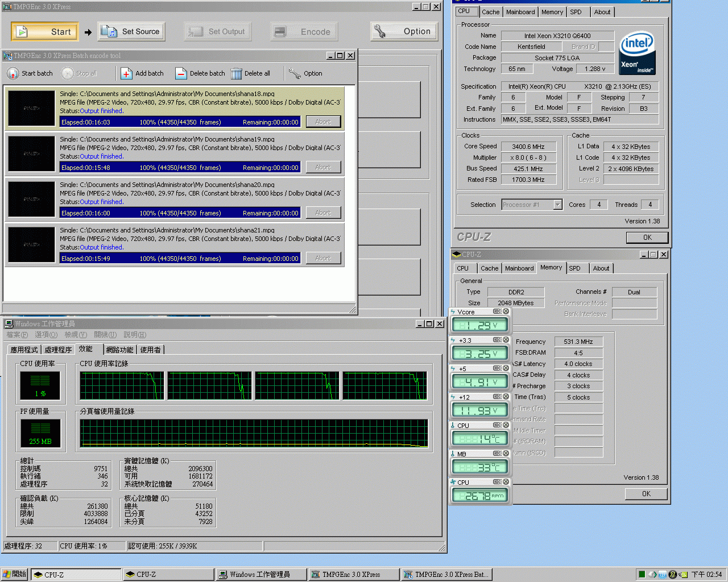Click the shana20.mpg progress bar
Screen dimensions: 728x582
tap(180, 213)
